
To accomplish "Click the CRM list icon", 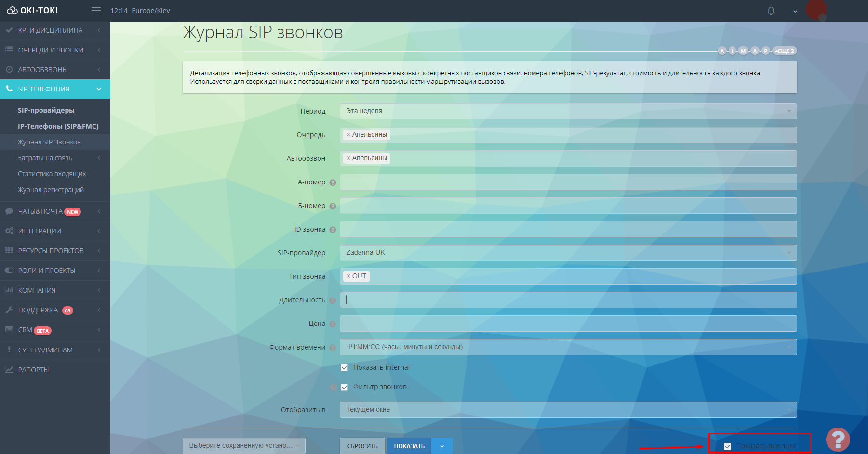I will (9, 330).
